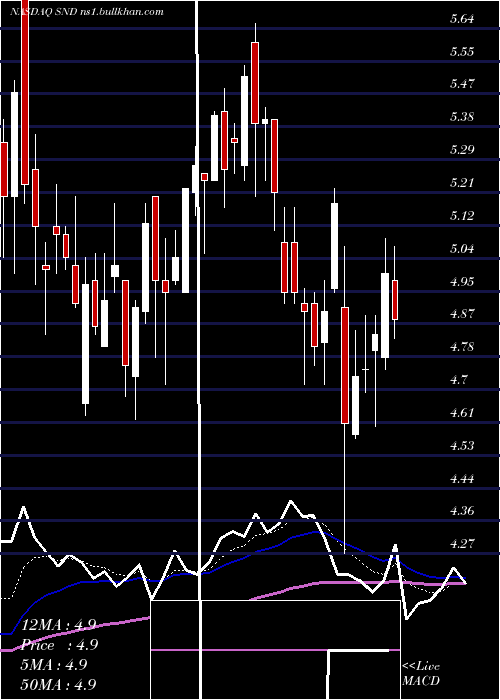Click the Price : 4.9 legend entry
The height and width of the screenshot is (700, 500).
pyautogui.click(x=58, y=645)
